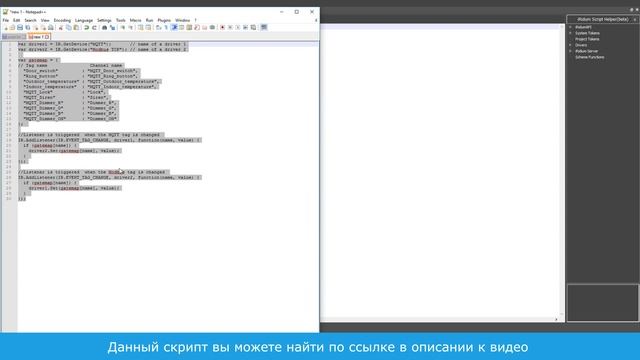Click the Stop Recording macro icon

coord(230,27)
